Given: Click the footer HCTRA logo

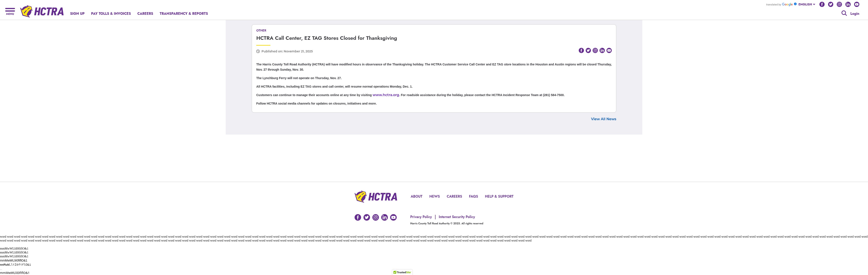Looking at the screenshot, I should 376,196.
